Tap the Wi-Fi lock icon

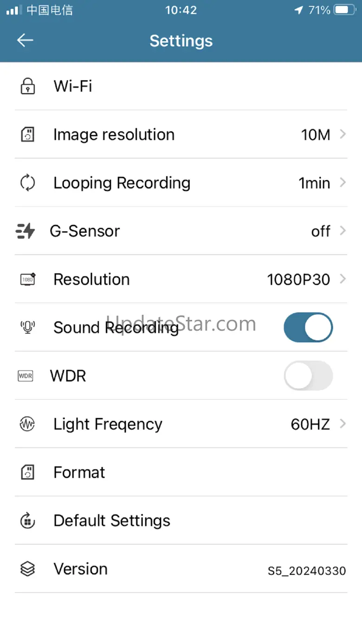click(x=28, y=86)
